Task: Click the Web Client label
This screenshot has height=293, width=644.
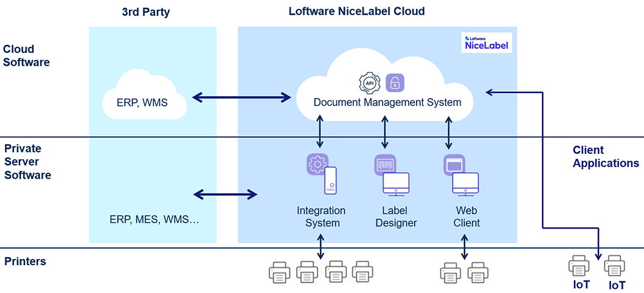Action: 466,216
